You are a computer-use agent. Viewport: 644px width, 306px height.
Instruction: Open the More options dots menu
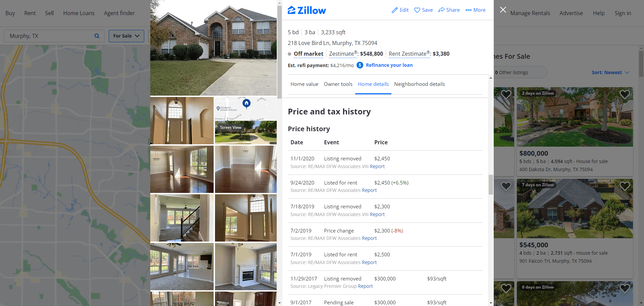[x=469, y=10]
